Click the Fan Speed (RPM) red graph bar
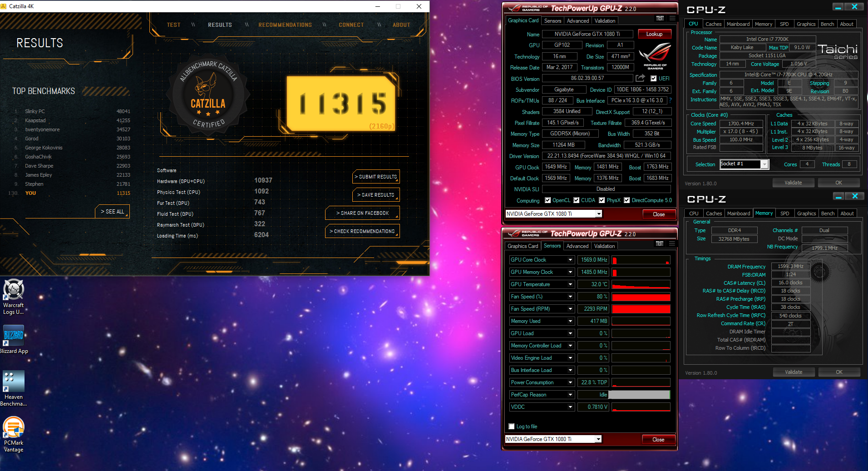Screen dimensions: 868x471 click(x=641, y=309)
